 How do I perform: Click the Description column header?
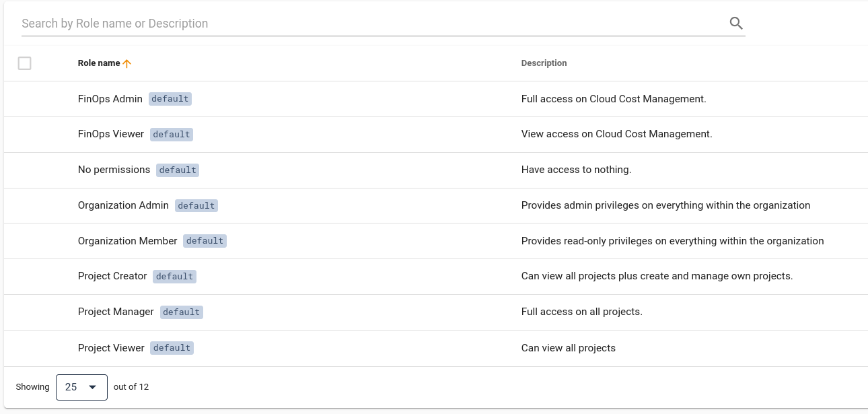click(544, 63)
